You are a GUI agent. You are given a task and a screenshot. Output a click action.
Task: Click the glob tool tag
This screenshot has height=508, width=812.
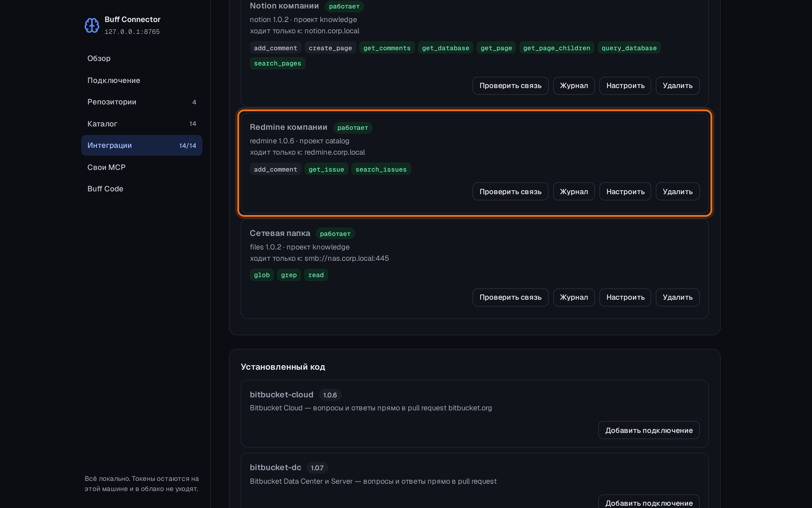pos(262,275)
